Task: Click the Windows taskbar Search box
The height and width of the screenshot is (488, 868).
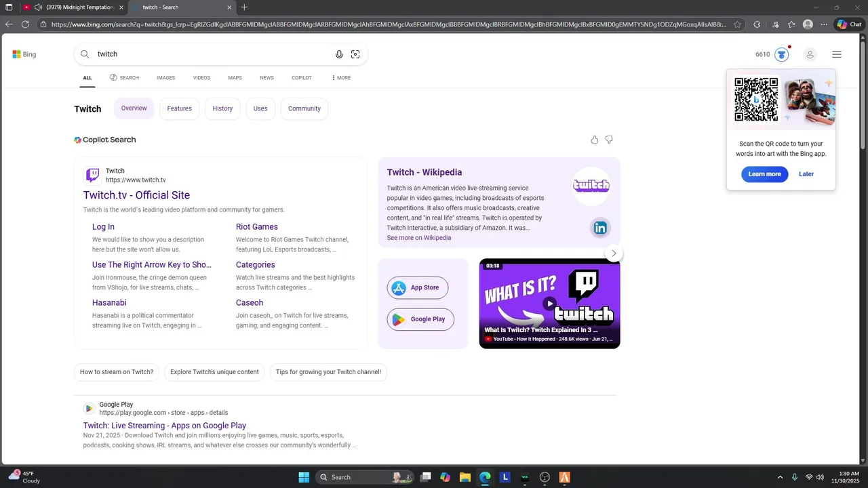Action: [365, 477]
